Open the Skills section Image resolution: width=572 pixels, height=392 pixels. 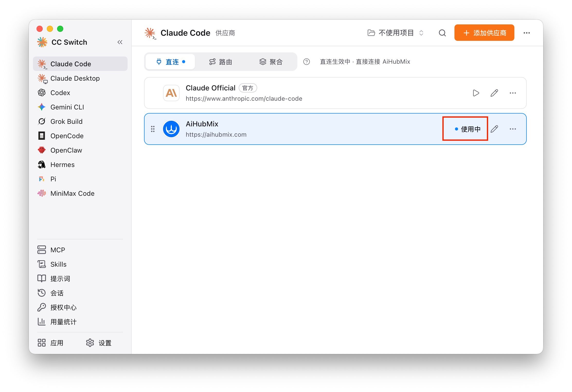pyautogui.click(x=80, y=264)
